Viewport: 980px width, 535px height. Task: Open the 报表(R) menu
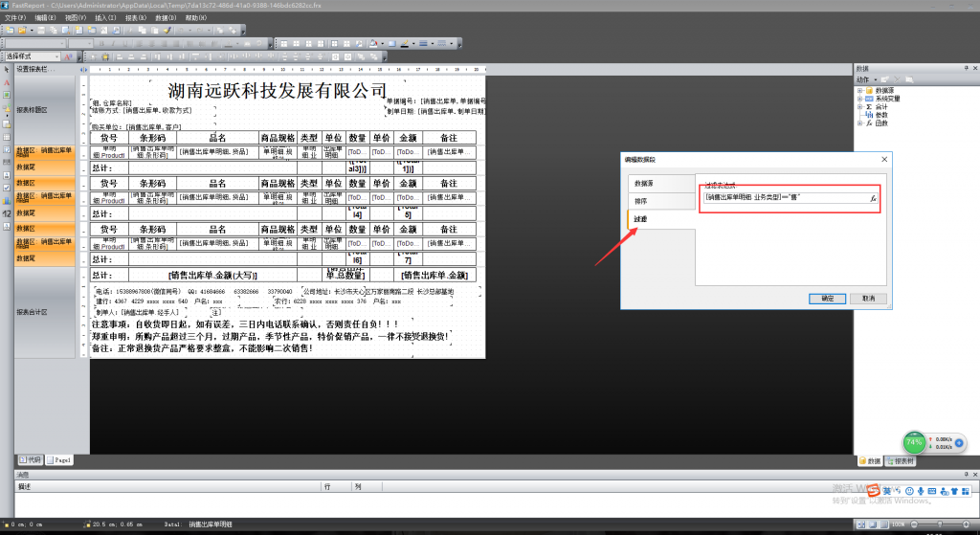[136, 18]
